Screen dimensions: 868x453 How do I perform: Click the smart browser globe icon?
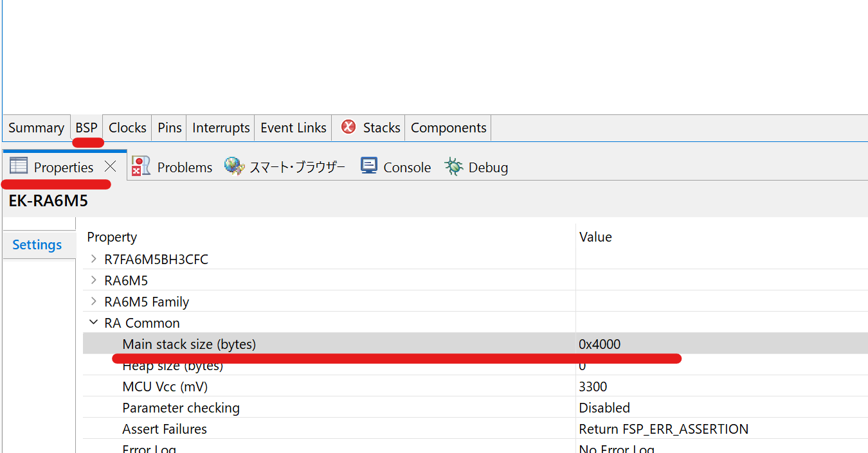(234, 166)
